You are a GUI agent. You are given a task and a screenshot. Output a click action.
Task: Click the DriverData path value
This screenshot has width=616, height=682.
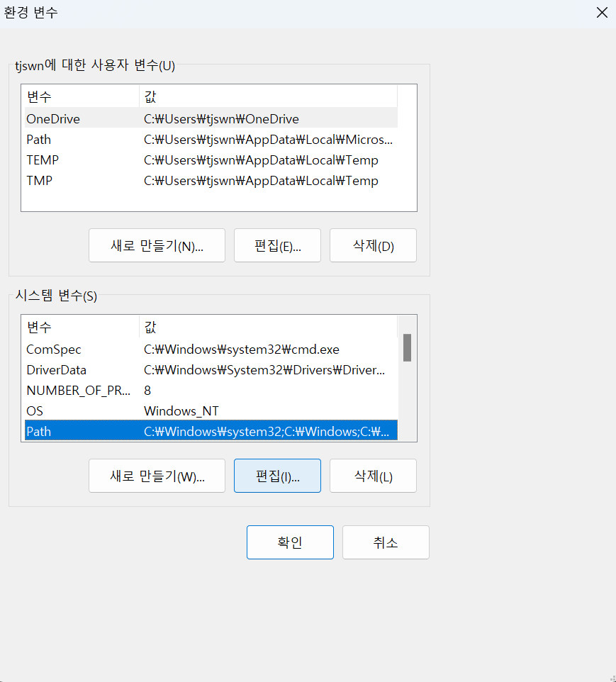[x=264, y=370]
